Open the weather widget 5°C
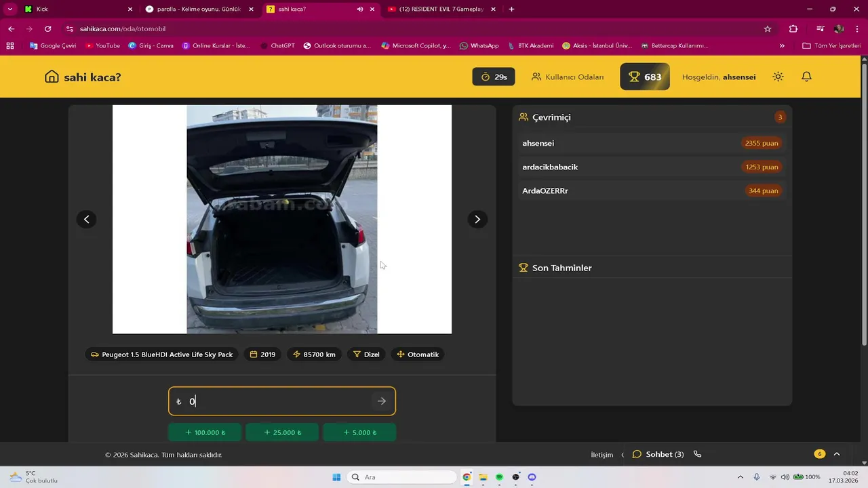868x488 pixels. pyautogui.click(x=33, y=477)
